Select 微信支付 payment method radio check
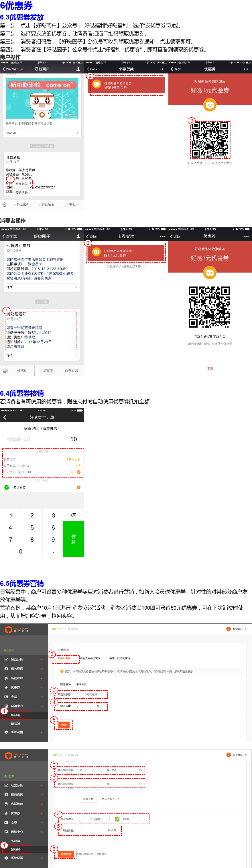252x868 pixels. 78,487
